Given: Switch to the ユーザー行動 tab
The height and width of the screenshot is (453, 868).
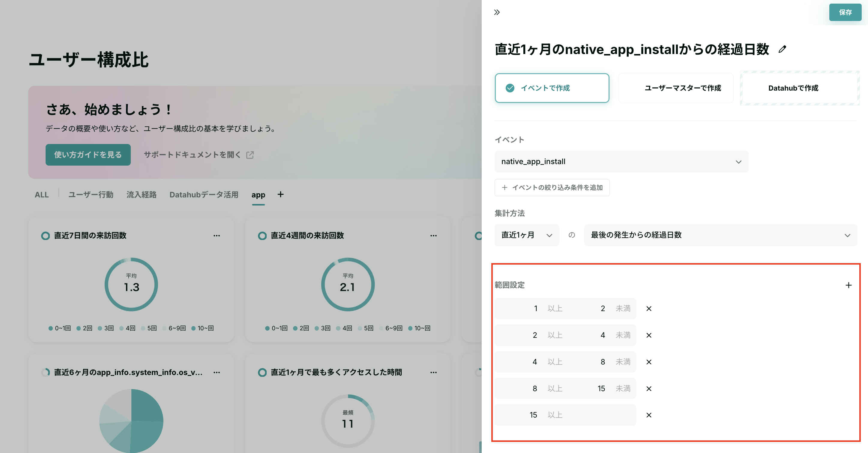Looking at the screenshot, I should click(x=91, y=194).
